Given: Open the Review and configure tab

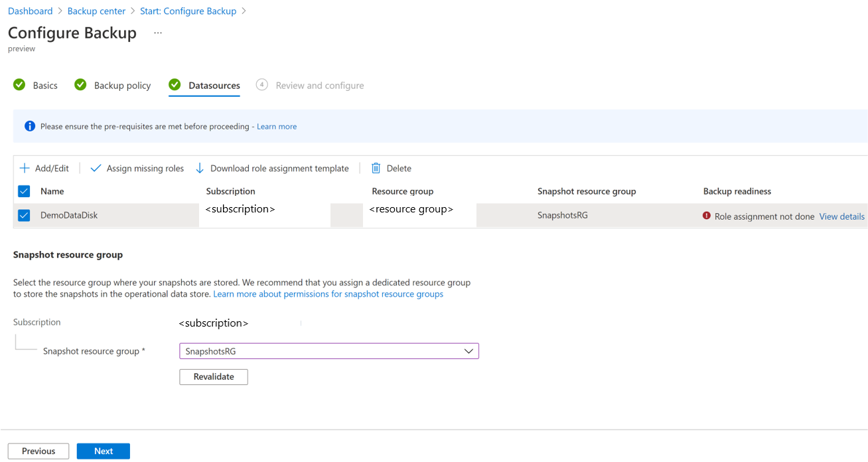Looking at the screenshot, I should point(319,86).
